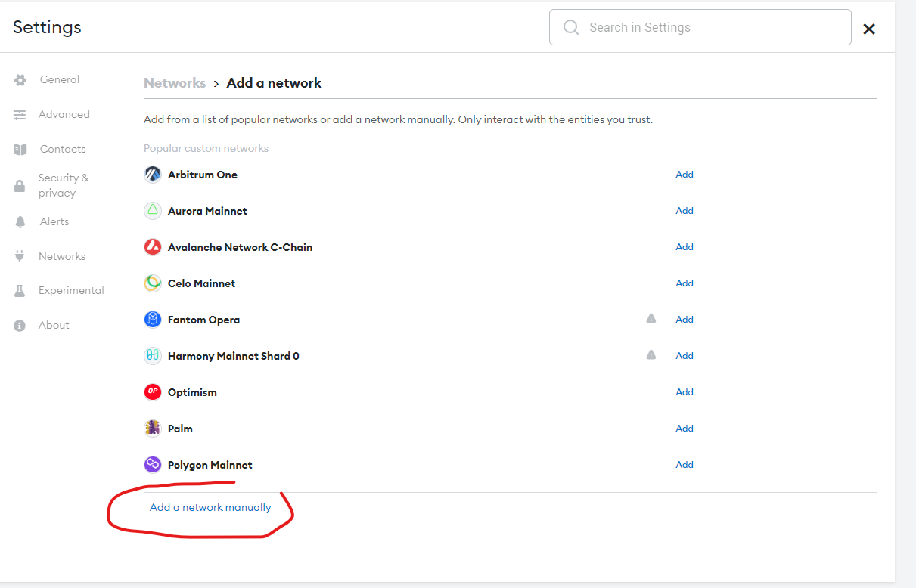The height and width of the screenshot is (588, 916).
Task: Click the Experimental flask icon
Action: click(x=20, y=291)
